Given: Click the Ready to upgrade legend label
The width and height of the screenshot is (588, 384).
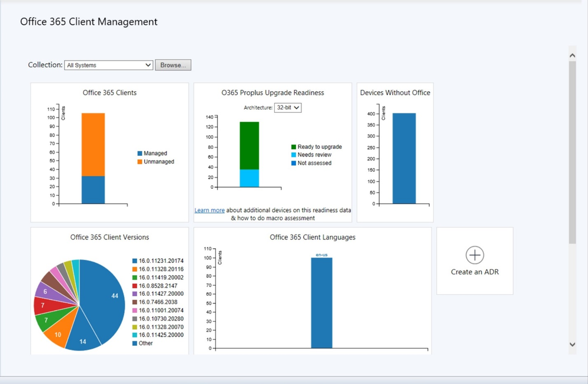Looking at the screenshot, I should [x=320, y=147].
